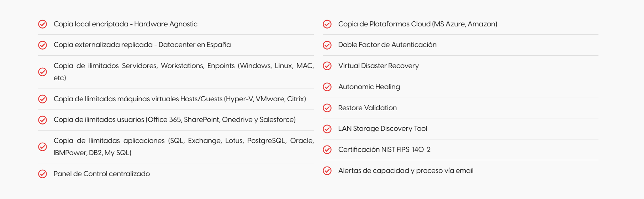The height and width of the screenshot is (199, 644).
Task: Click the 'Autonomic Healing' feature text
Action: (369, 87)
